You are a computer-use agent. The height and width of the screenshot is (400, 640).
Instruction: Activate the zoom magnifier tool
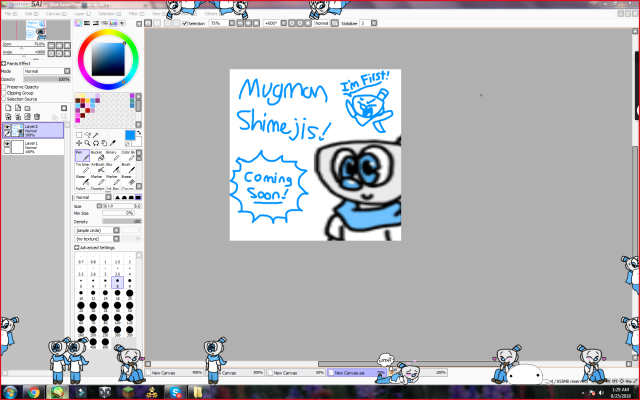click(x=87, y=143)
